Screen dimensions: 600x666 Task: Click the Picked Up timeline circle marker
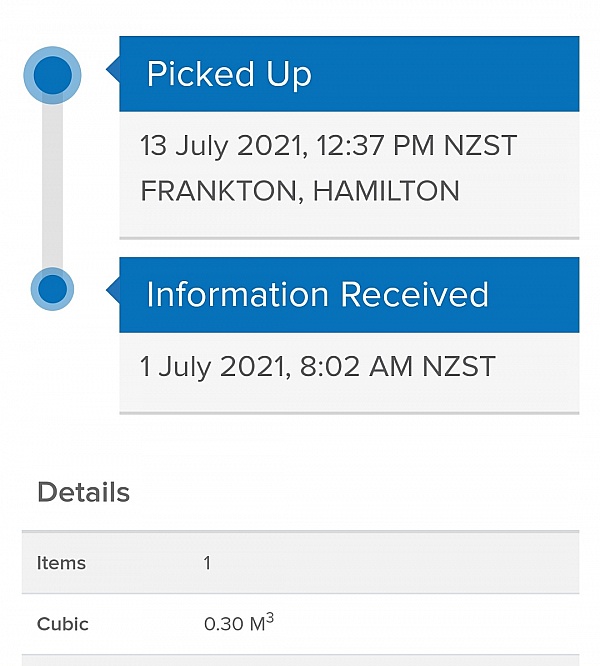click(x=52, y=75)
